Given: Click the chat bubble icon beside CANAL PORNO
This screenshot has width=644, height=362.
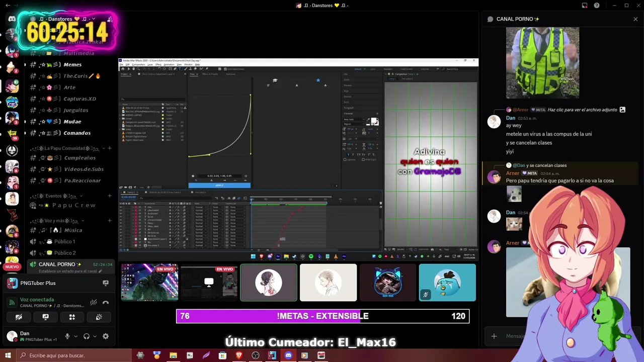Looking at the screenshot, I should [490, 19].
